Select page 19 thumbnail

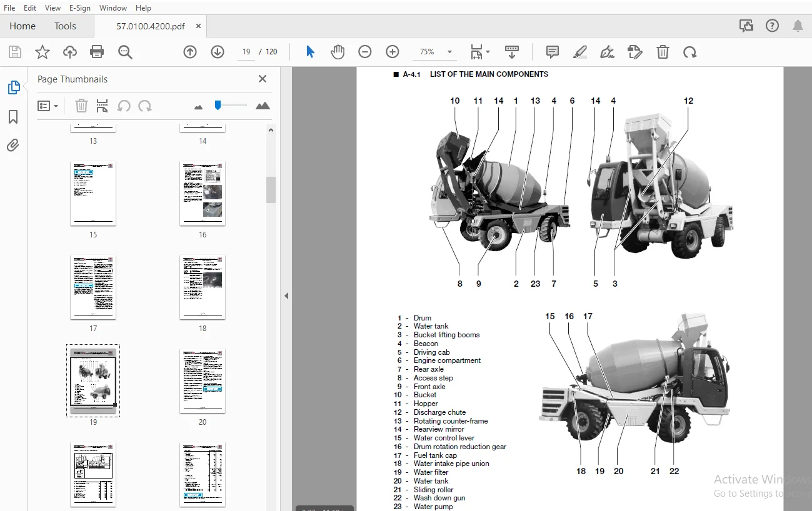93,380
